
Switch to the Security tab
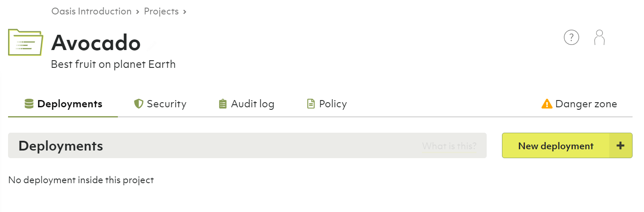tap(166, 104)
